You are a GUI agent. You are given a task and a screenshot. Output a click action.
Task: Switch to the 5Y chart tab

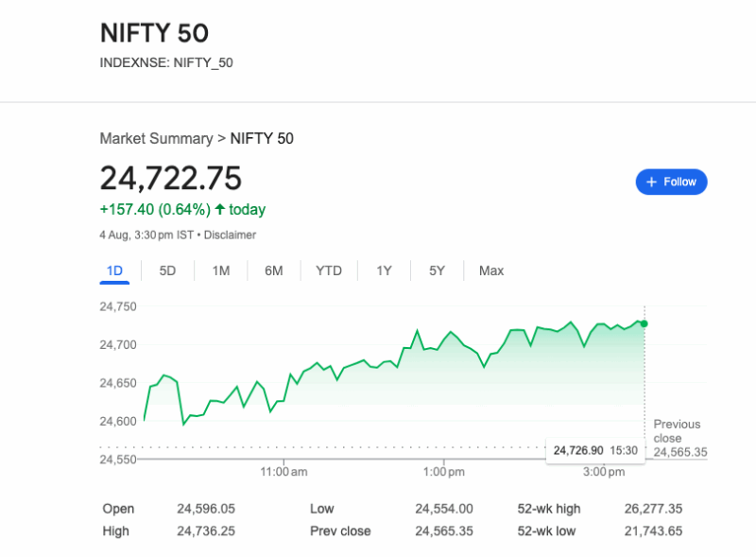tap(437, 270)
